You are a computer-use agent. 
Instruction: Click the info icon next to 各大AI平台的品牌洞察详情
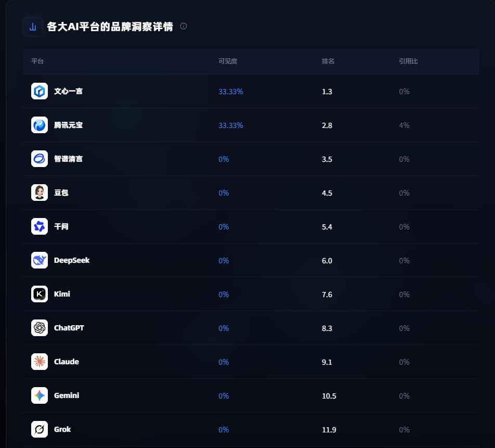tap(184, 26)
